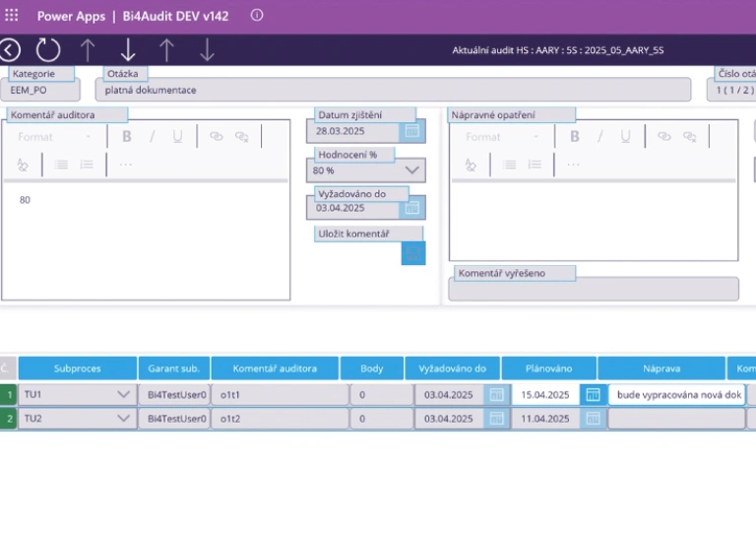The image size is (756, 534).
Task: Click the refresh circular arrow icon
Action: [x=48, y=50]
